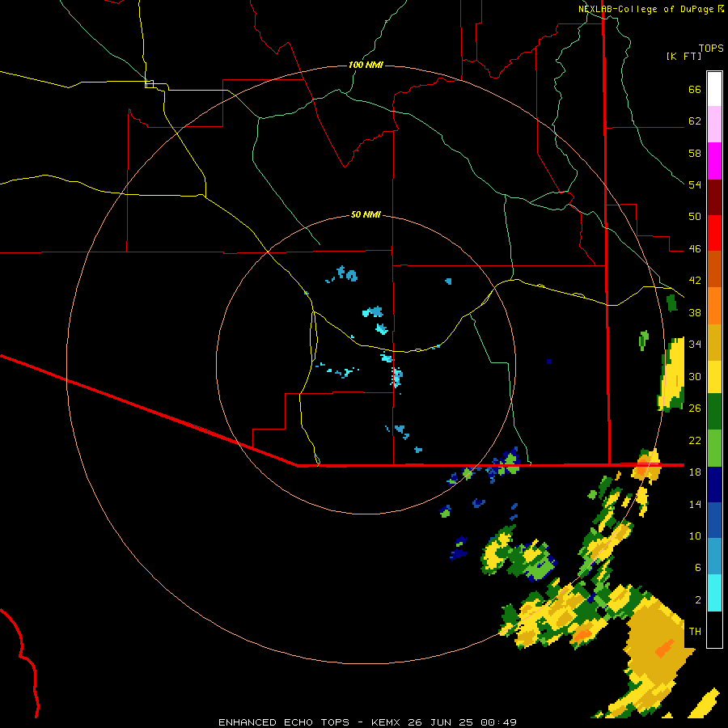Click the '66' legend value
This screenshot has width=728, height=728.
point(695,90)
